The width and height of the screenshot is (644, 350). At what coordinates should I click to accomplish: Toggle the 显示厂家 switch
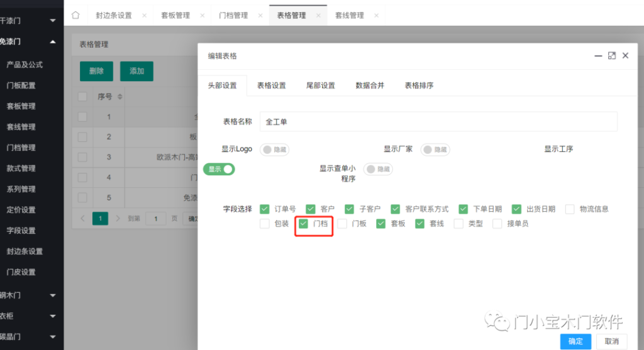(x=435, y=150)
